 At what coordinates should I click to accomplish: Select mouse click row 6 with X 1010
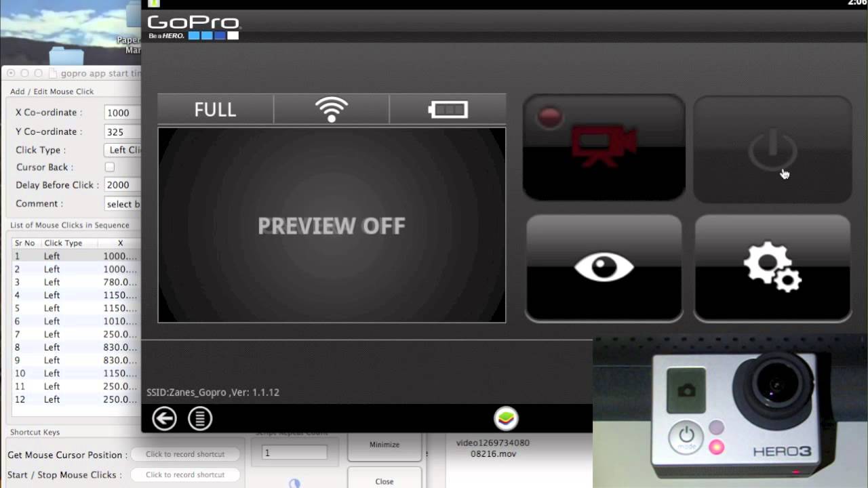[x=76, y=321]
